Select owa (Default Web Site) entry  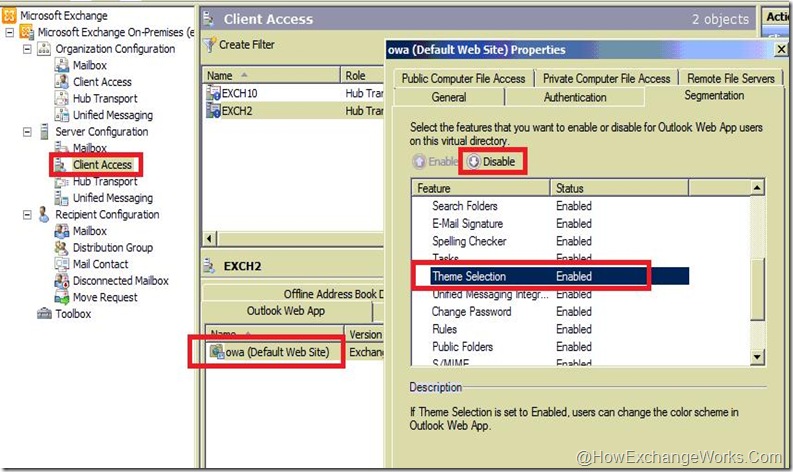[277, 352]
